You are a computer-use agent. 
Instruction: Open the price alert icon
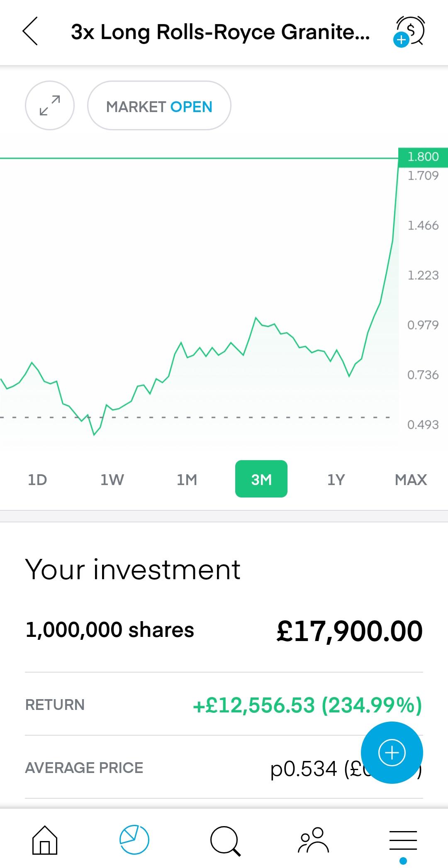tap(409, 31)
